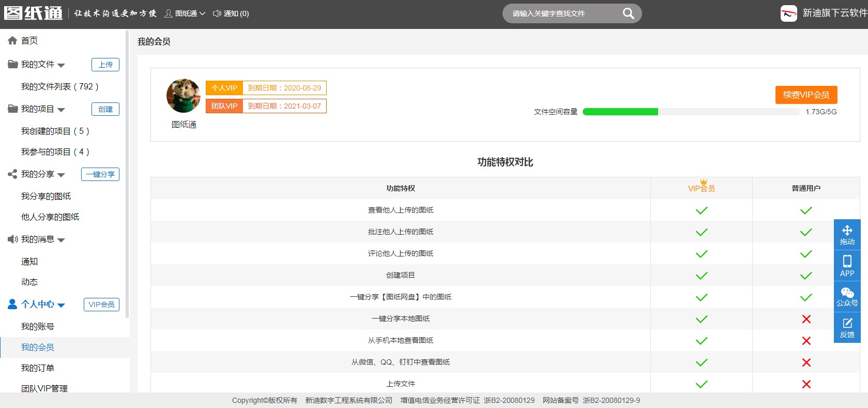Click the 上传 button
Viewport: 868px width, 408px height.
point(105,65)
